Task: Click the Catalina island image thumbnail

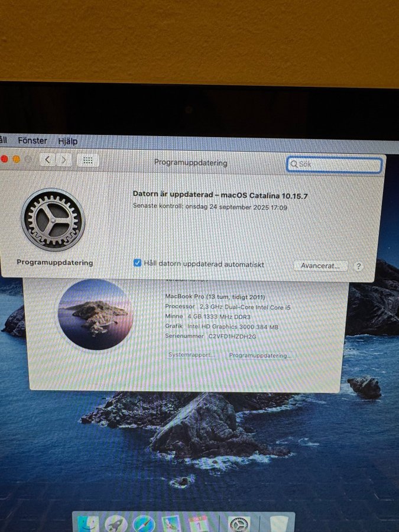Action: pos(95,314)
